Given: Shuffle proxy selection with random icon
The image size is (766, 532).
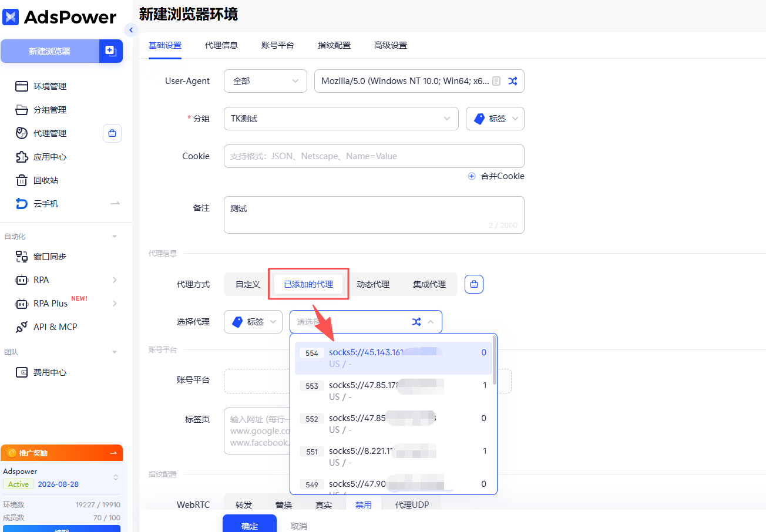Looking at the screenshot, I should point(416,322).
